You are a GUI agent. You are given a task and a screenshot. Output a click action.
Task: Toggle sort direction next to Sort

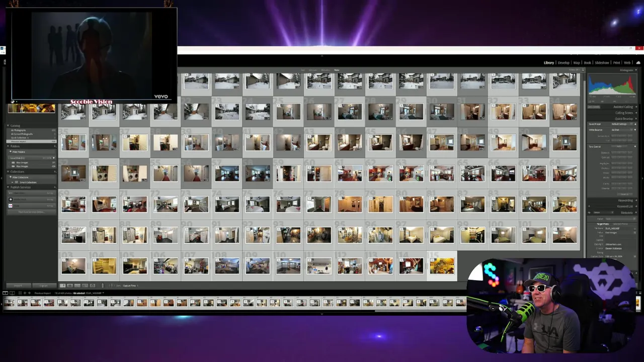coord(112,286)
